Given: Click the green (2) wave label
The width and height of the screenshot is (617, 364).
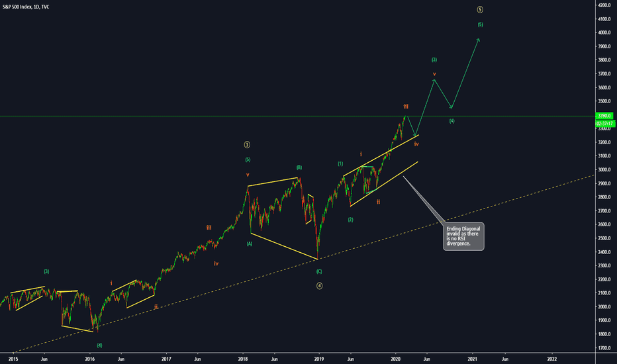Looking at the screenshot, I should coord(351,220).
